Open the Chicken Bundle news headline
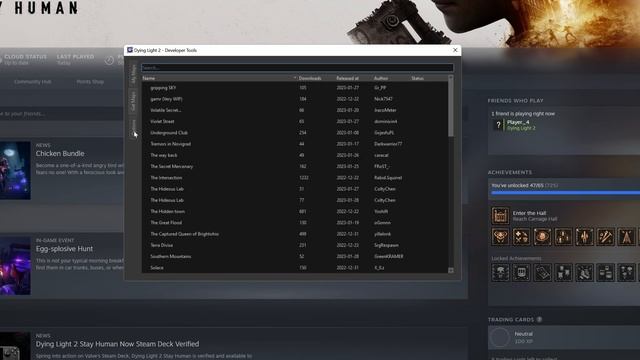 pyautogui.click(x=60, y=153)
